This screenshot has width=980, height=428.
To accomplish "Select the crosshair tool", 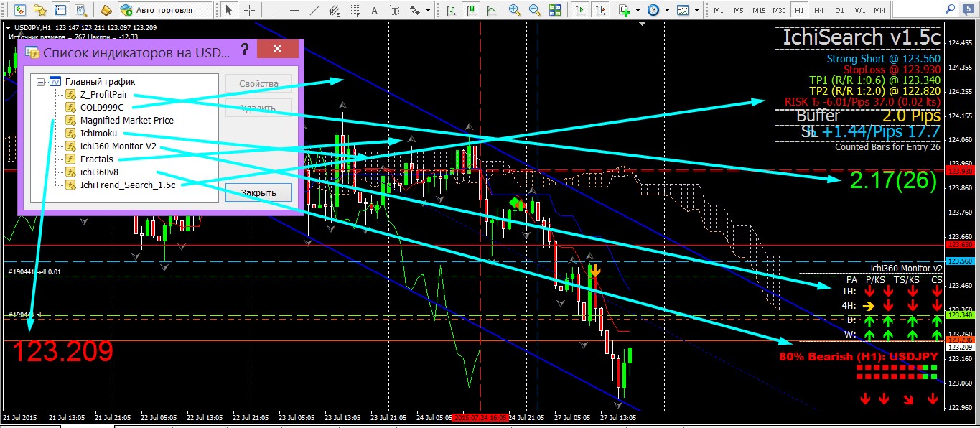I will click(x=249, y=10).
